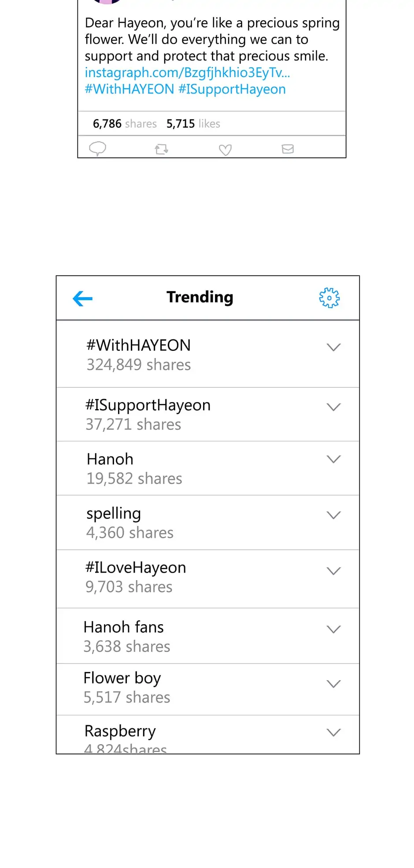Select the #ILoveHayeon trending topic

point(136,568)
